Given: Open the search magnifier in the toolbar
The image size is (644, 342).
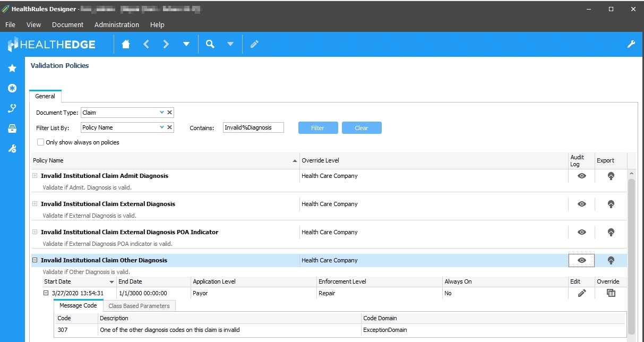Looking at the screenshot, I should point(210,44).
